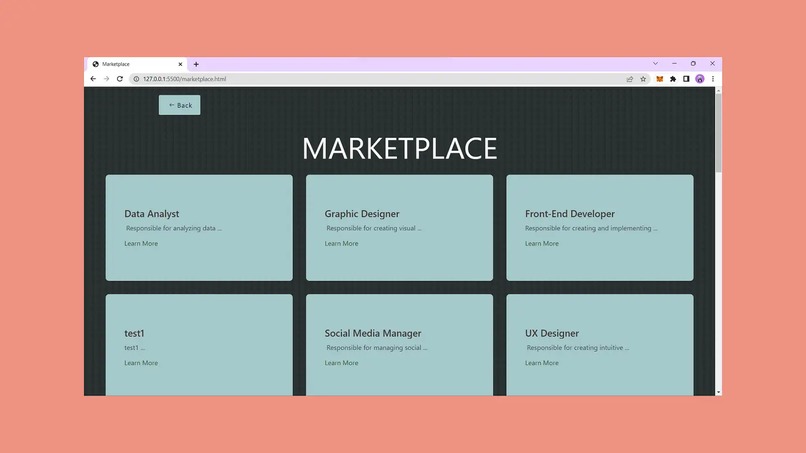Maximize the browser window

693,64
